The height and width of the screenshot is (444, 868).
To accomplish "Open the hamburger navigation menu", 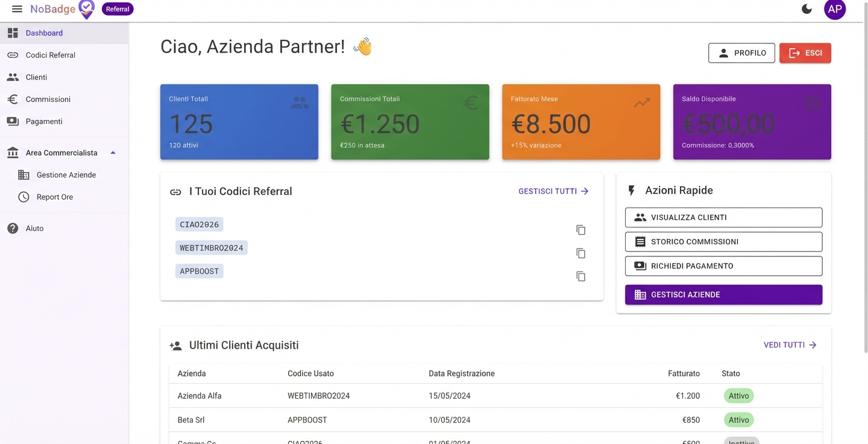I will (x=16, y=9).
